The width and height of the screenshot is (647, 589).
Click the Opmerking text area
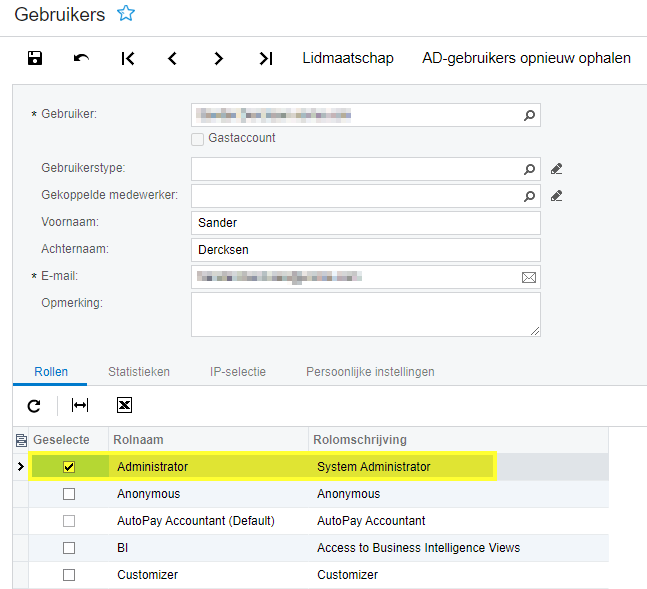366,315
